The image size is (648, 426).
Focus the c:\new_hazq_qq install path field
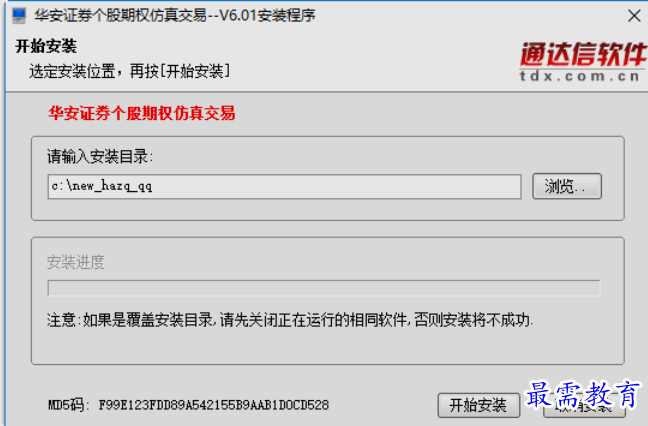[284, 186]
